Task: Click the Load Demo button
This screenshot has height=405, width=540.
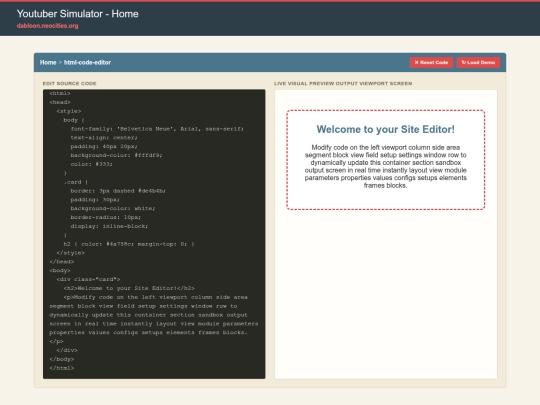Action: 478,62
